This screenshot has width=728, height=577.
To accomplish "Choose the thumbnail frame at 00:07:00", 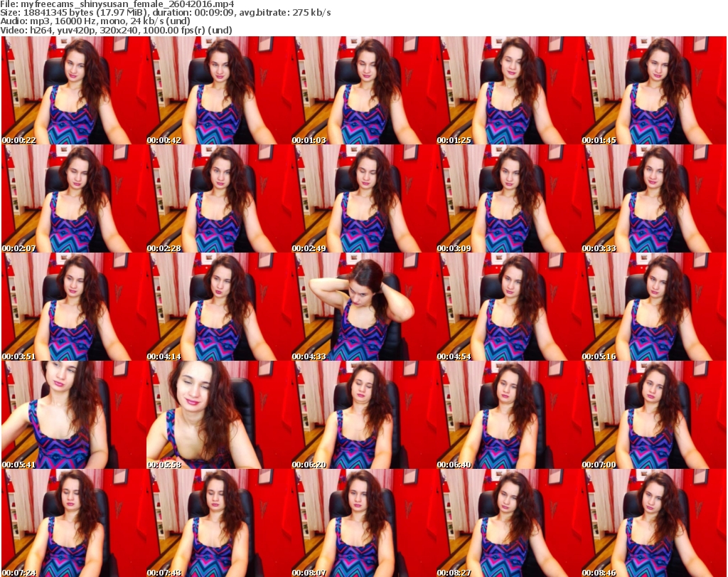I will pyautogui.click(x=654, y=415).
